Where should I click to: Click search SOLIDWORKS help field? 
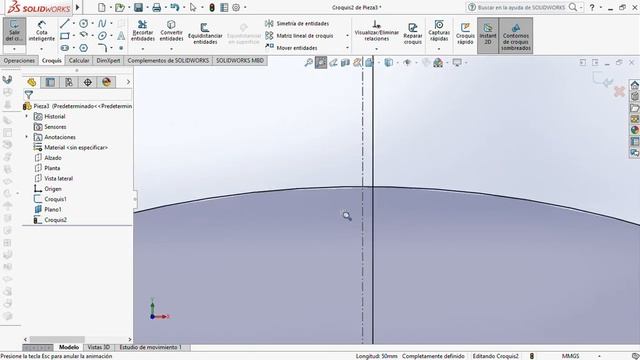pos(522,7)
